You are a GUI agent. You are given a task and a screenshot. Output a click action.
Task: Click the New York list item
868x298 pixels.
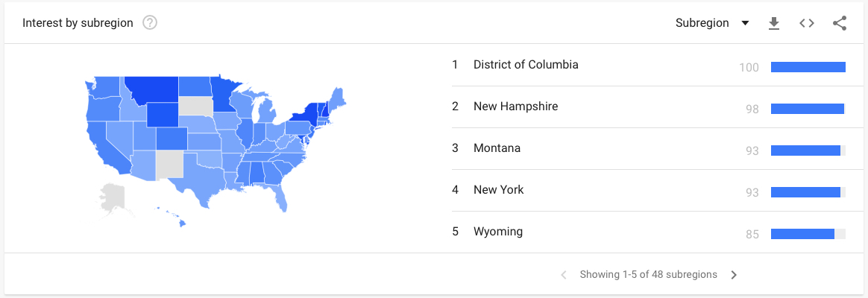(649, 190)
